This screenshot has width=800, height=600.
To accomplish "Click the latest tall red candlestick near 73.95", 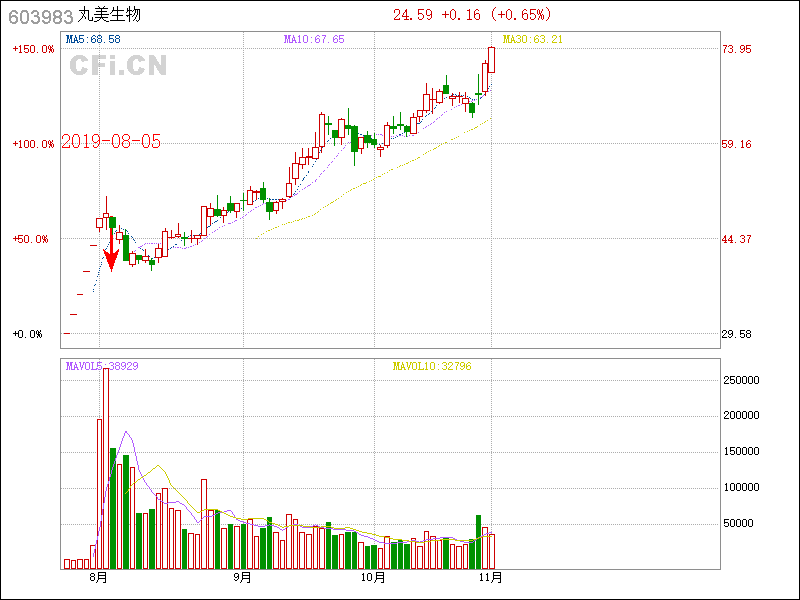I will click(492, 60).
